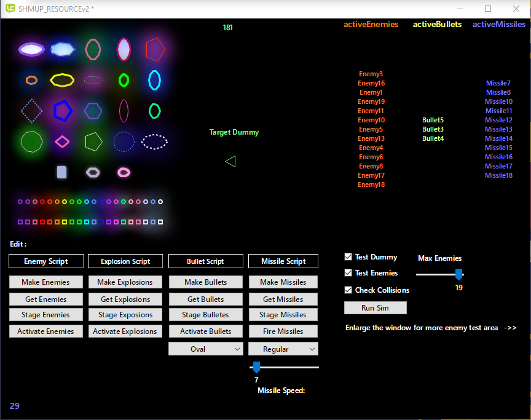
Task: Open the Missile Script editor
Action: (283, 261)
